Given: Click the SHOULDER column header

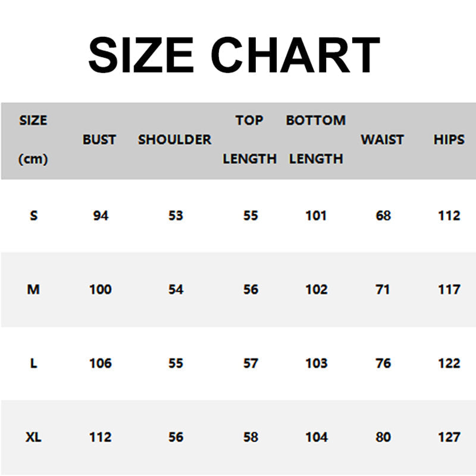Looking at the screenshot, I should point(174,140).
